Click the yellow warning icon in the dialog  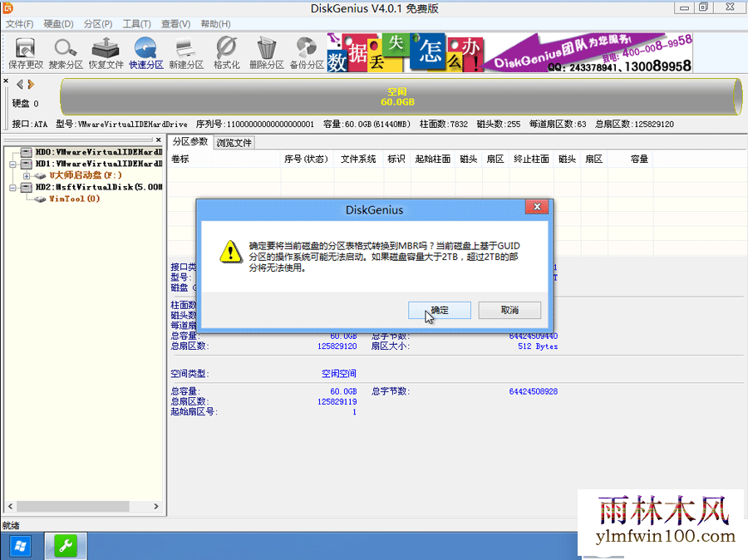[231, 252]
